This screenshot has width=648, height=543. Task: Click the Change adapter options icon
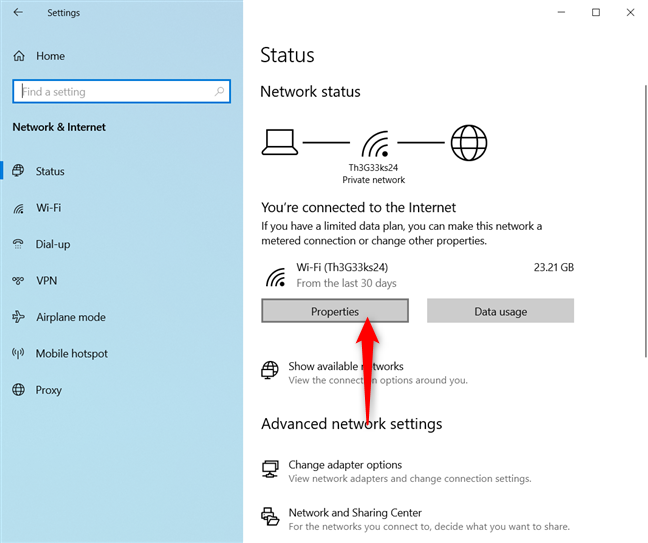pyautogui.click(x=270, y=469)
